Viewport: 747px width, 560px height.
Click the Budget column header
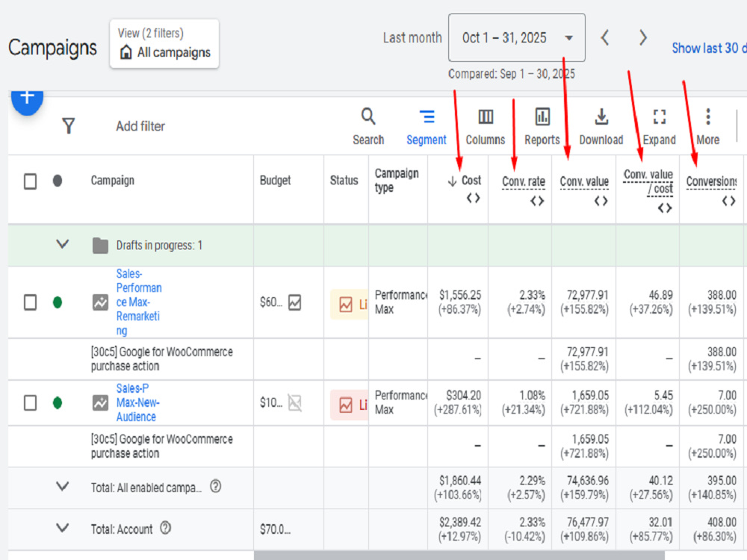point(276,181)
